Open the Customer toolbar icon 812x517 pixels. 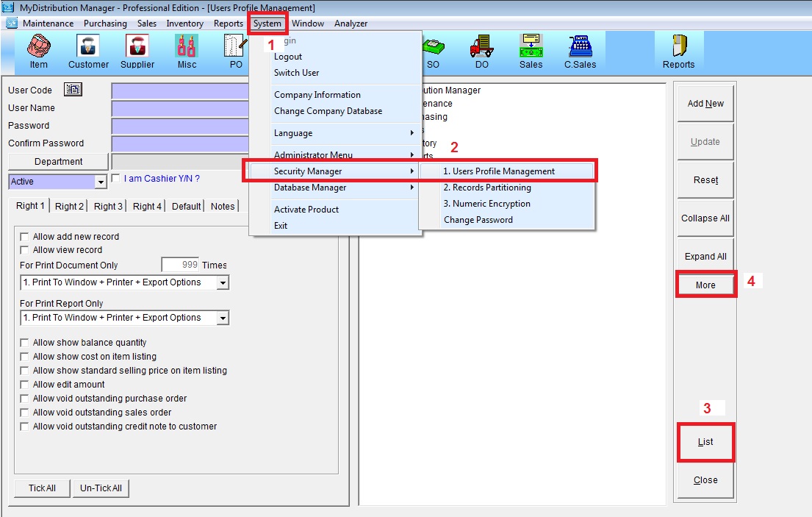click(88, 51)
